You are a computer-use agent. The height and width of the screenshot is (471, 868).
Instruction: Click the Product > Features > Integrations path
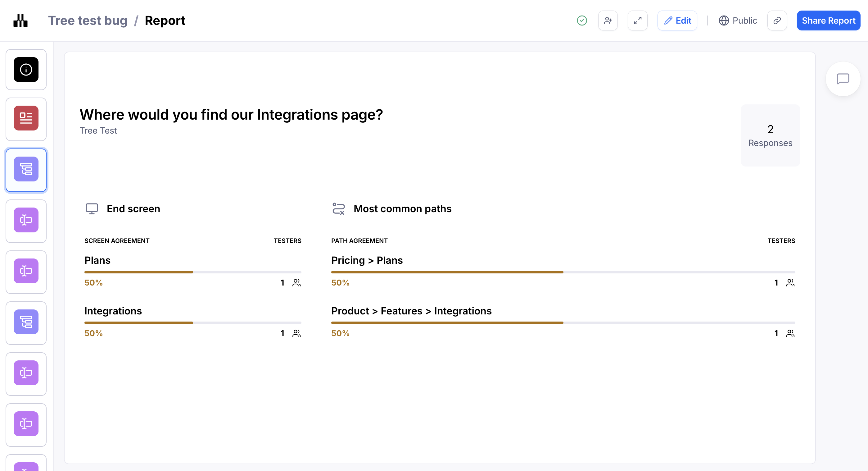click(411, 311)
